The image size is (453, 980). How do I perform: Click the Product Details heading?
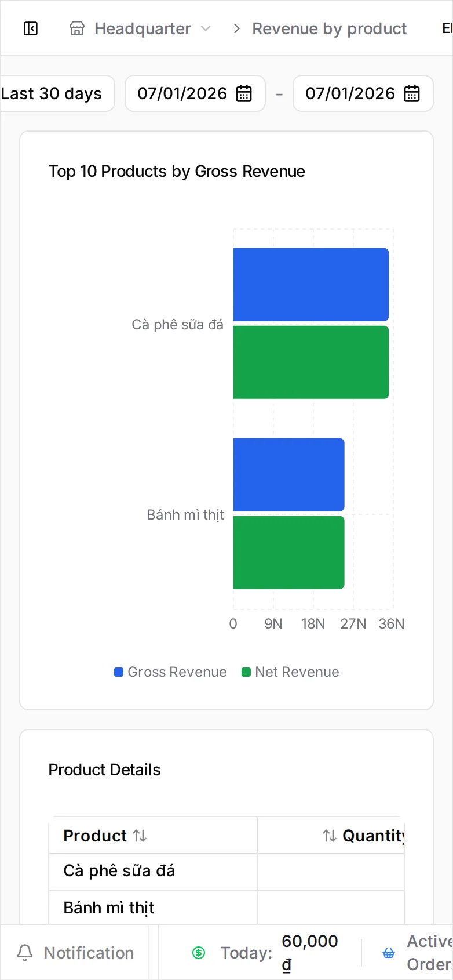coord(105,770)
